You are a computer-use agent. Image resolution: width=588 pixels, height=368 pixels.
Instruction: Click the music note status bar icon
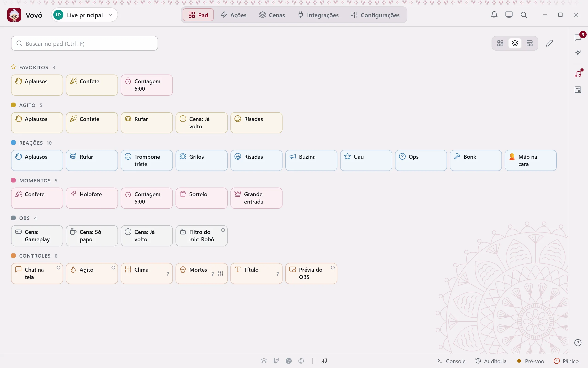(324, 361)
